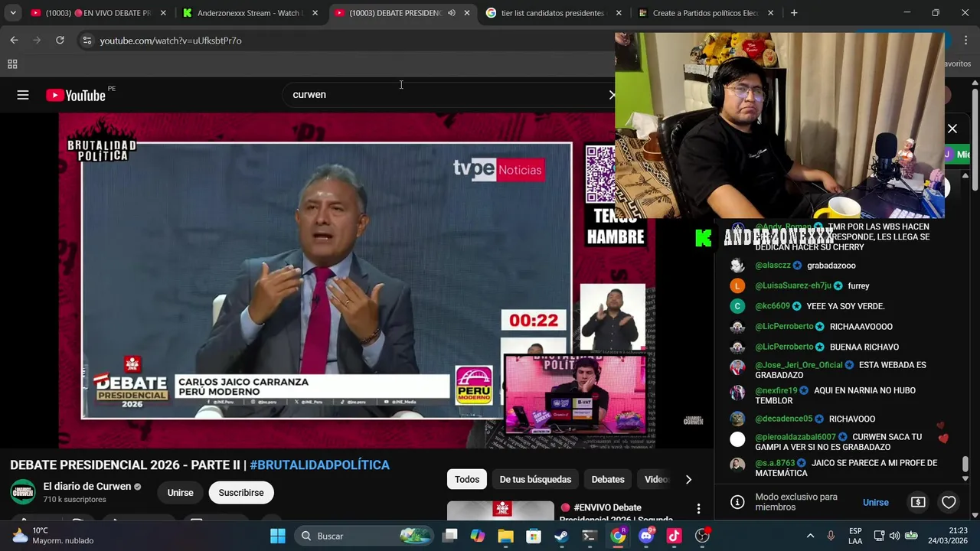Open members-only mode info icon
This screenshot has height=551, width=980.
[737, 502]
